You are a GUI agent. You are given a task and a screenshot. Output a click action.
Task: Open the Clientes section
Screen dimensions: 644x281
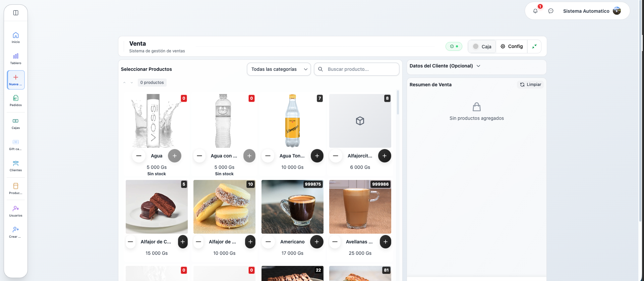(x=16, y=166)
